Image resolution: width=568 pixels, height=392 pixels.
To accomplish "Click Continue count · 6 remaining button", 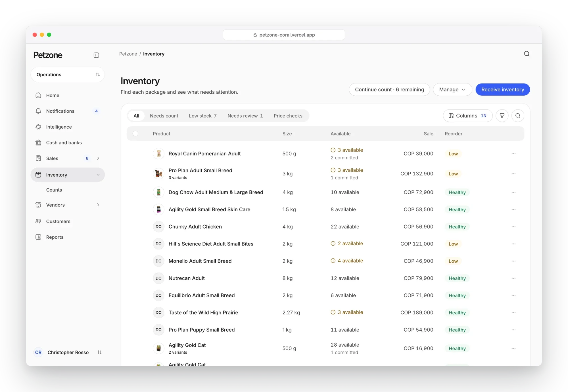I will [x=389, y=90].
